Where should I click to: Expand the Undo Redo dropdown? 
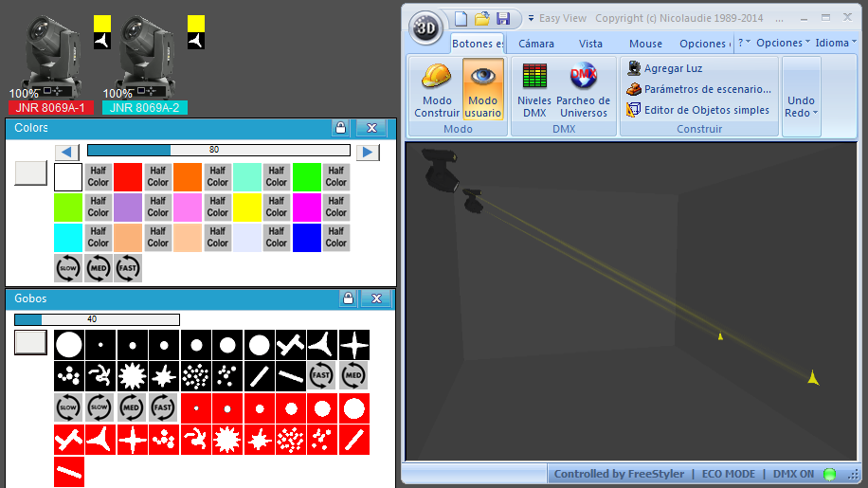point(801,106)
